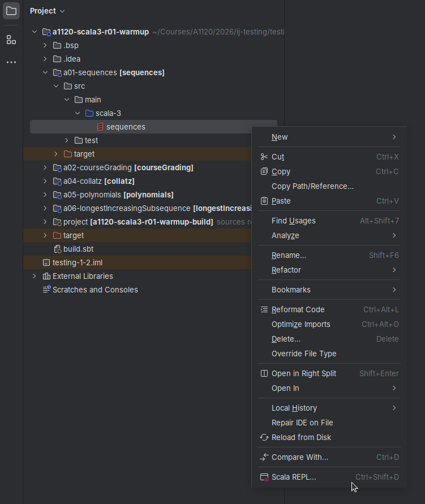This screenshot has width=425, height=504.
Task: Select testing-1-2.iml file
Action: click(77, 262)
